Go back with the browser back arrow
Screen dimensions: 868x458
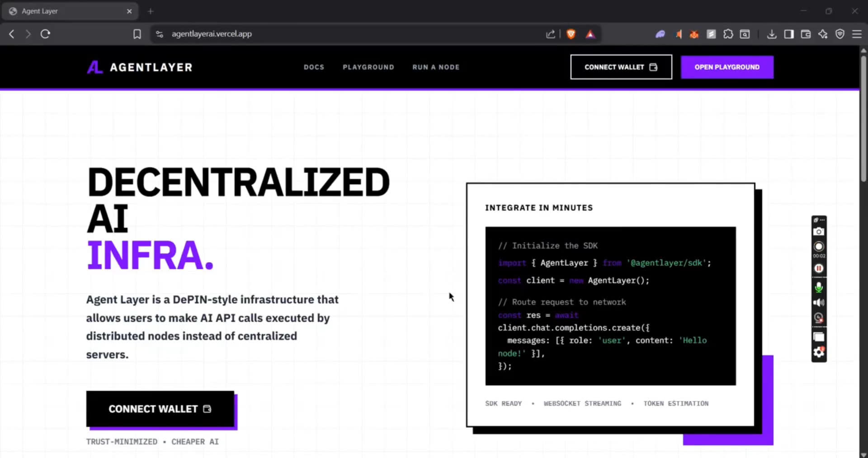(12, 34)
